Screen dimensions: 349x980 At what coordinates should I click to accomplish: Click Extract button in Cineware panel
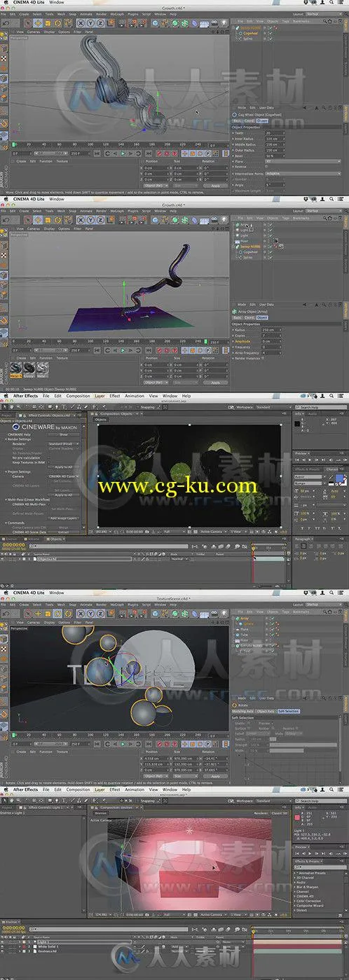point(63,532)
